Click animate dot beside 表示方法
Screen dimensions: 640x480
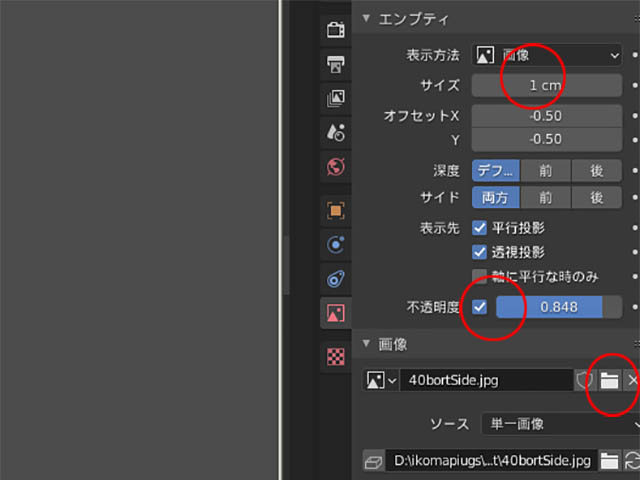pyautogui.click(x=635, y=55)
